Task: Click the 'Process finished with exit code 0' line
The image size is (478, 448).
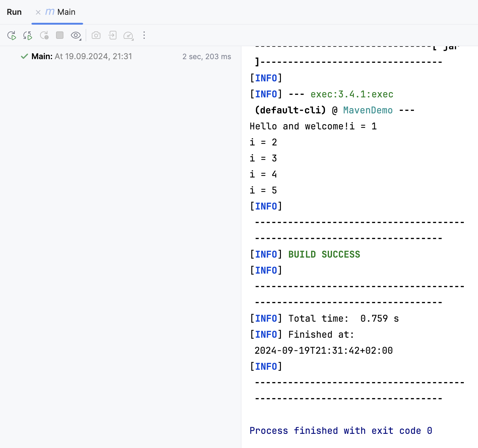Action: click(x=341, y=431)
